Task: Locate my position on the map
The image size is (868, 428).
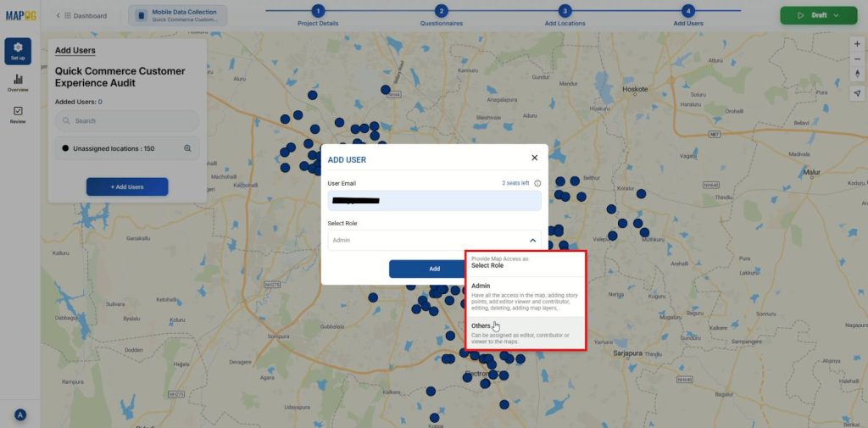Action: pyautogui.click(x=857, y=93)
